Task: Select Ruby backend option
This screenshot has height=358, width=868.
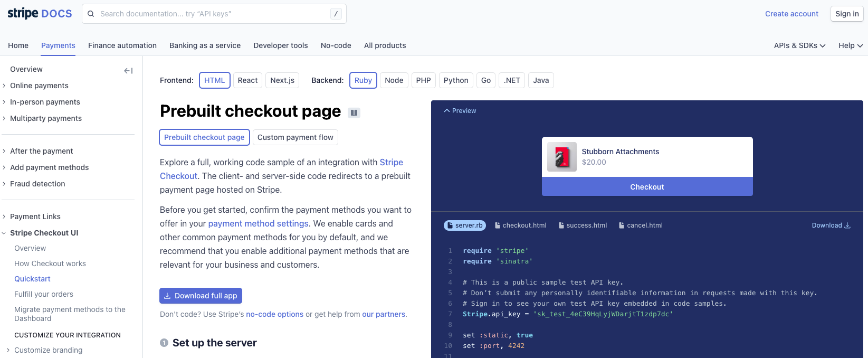Action: pyautogui.click(x=363, y=80)
